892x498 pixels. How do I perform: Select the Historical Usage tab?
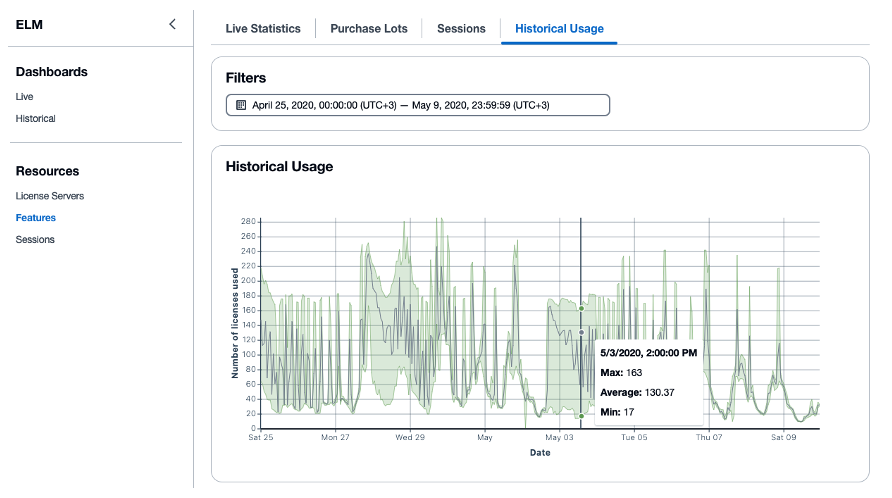(x=559, y=29)
